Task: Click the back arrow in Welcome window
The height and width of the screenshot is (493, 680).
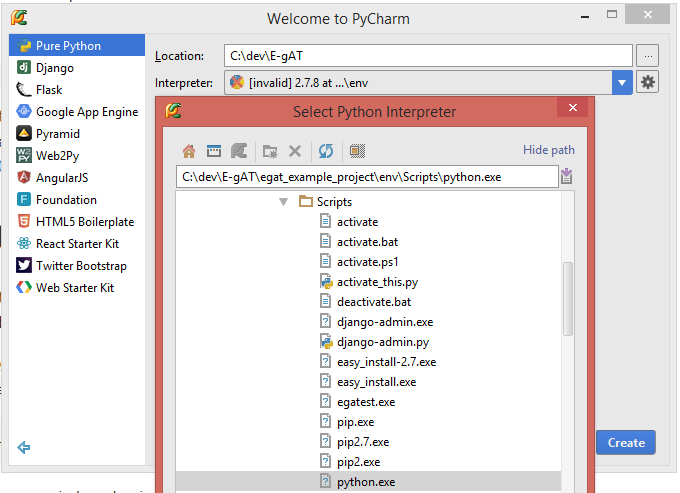Action: (x=24, y=447)
